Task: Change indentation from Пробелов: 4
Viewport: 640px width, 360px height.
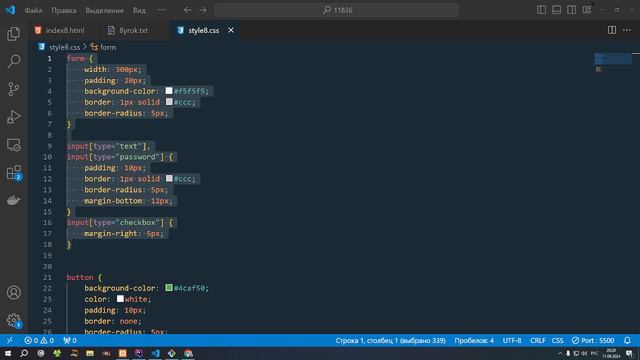Action: pyautogui.click(x=474, y=340)
